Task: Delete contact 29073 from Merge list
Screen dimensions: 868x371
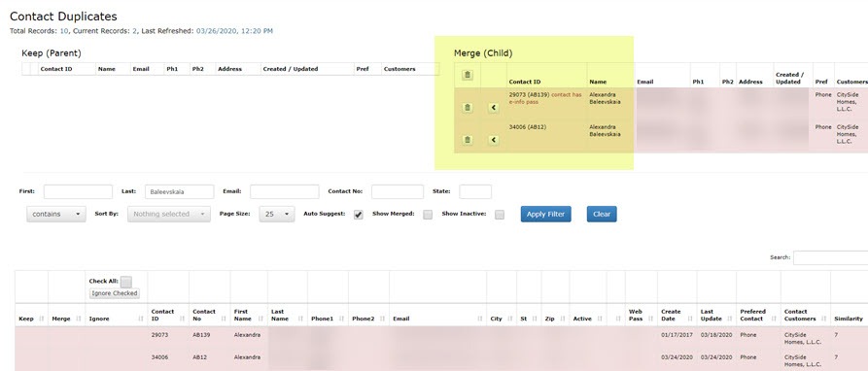Action: point(468,108)
